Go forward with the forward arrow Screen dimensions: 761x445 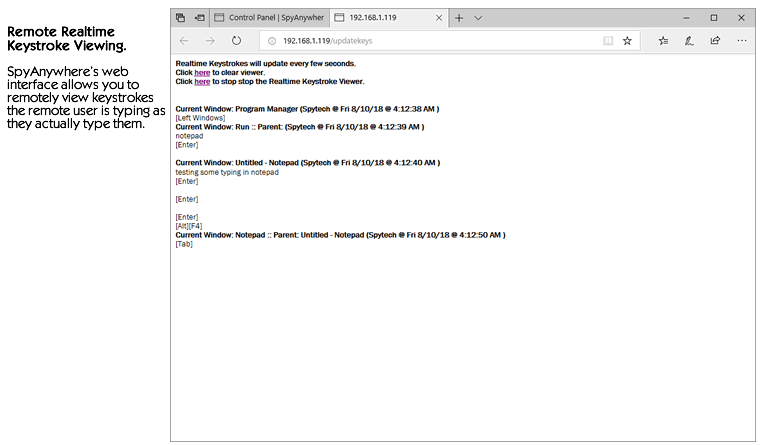click(210, 41)
